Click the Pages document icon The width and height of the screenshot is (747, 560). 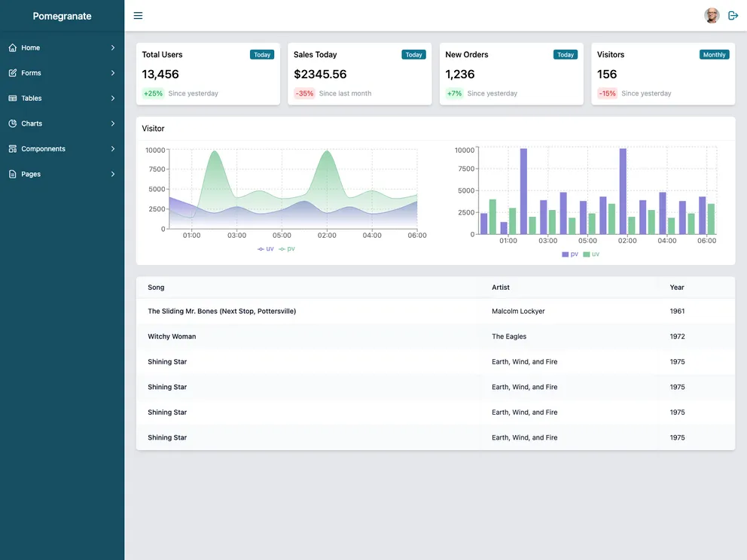13,174
